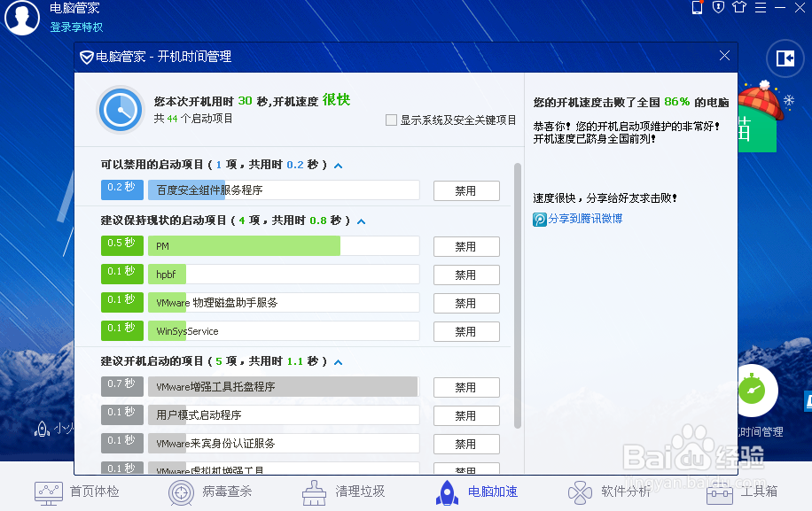Screen dimensions: 812x511
Task: Click the green stopwatch 时间管理 icon
Action: tap(753, 391)
